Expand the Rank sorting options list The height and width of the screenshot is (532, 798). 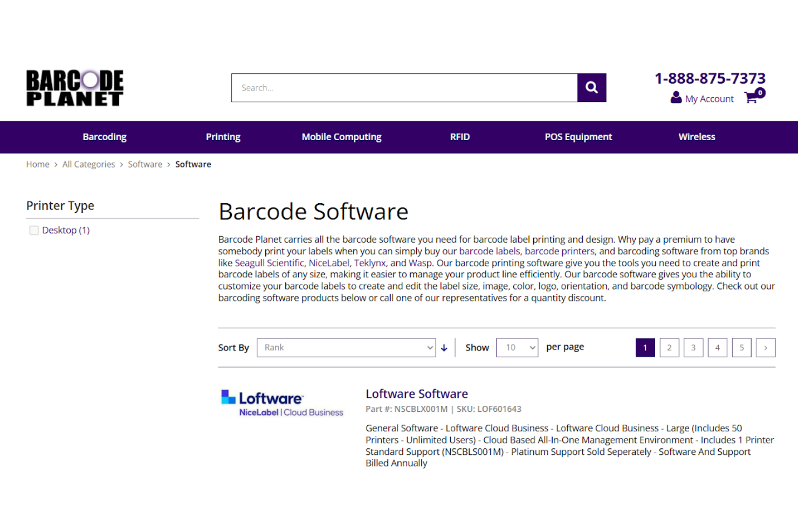[x=346, y=348]
